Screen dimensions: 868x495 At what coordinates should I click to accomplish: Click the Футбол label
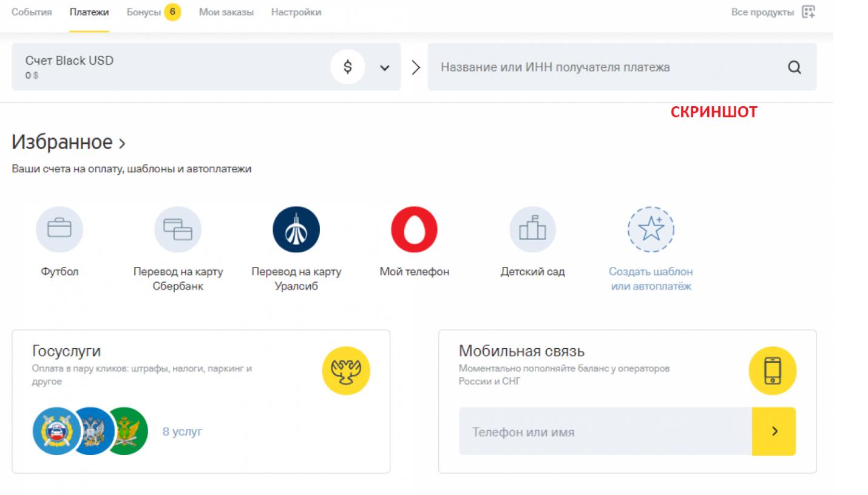59,272
